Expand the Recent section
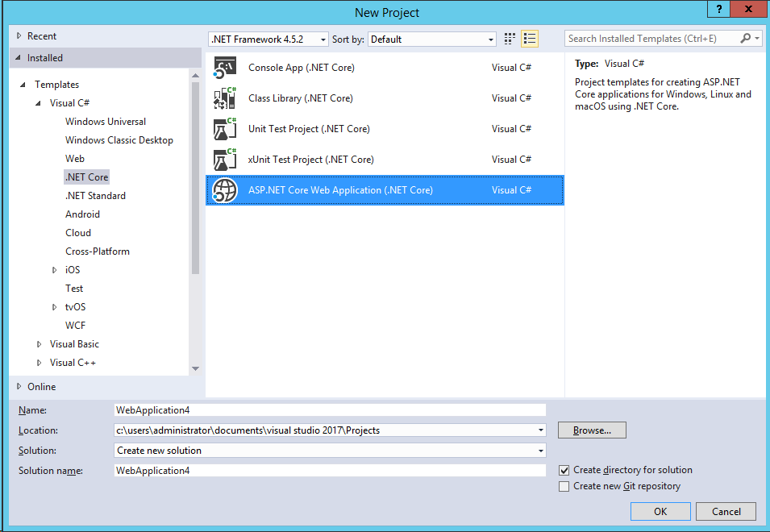770x532 pixels. tap(19, 35)
